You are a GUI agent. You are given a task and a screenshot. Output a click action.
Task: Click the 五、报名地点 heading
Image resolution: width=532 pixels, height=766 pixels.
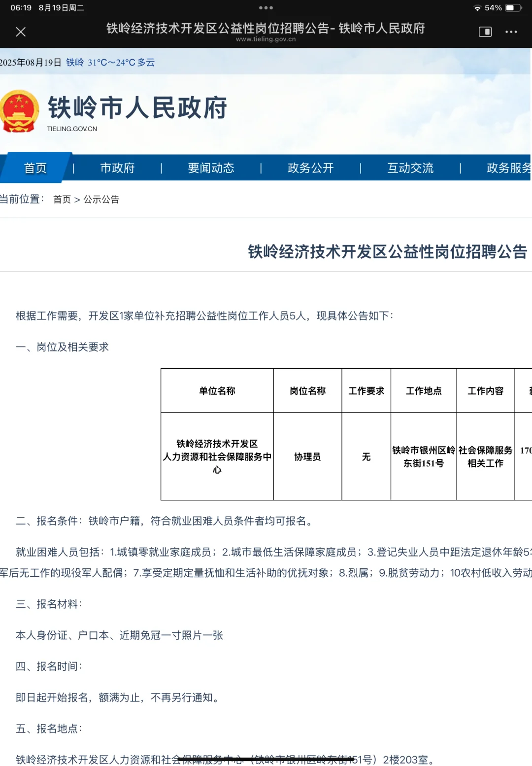pos(49,729)
